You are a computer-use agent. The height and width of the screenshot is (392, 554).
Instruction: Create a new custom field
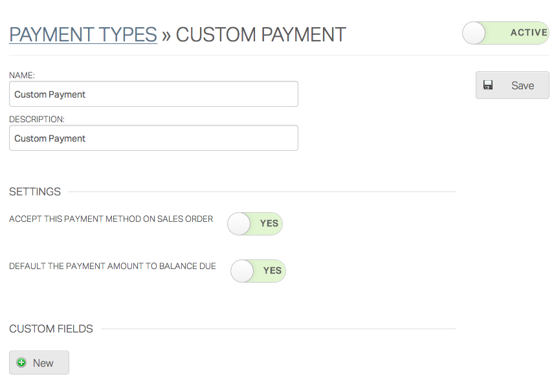click(38, 362)
